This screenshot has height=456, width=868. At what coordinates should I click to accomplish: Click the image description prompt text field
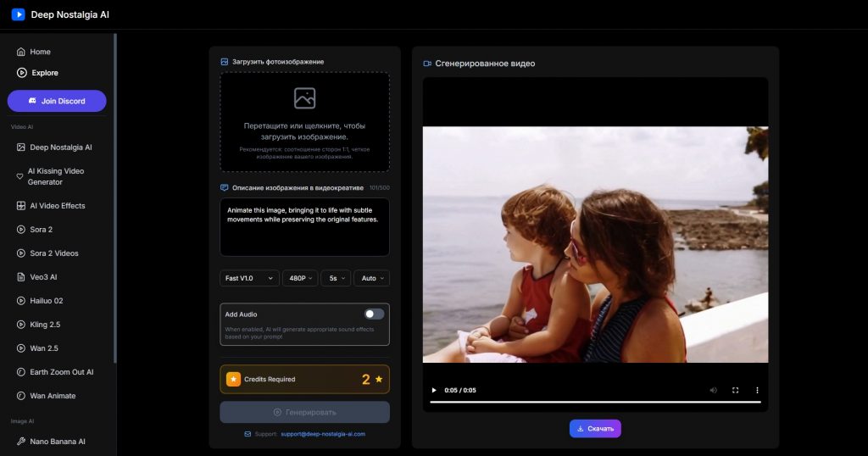[x=304, y=227]
